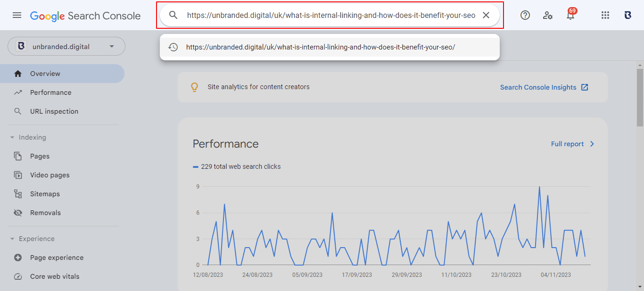Click the property logo icon in selector
Image resolution: width=644 pixels, height=291 pixels.
[x=21, y=46]
